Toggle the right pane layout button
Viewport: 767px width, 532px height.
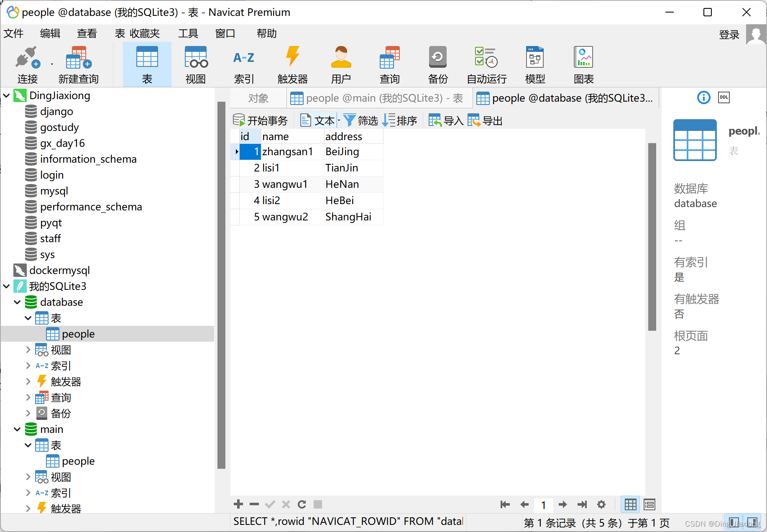pyautogui.click(x=753, y=522)
